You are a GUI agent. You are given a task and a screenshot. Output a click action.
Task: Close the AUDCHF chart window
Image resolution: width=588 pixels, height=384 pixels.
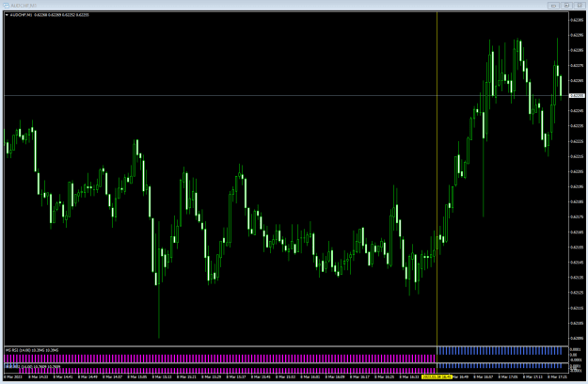pyautogui.click(x=580, y=6)
